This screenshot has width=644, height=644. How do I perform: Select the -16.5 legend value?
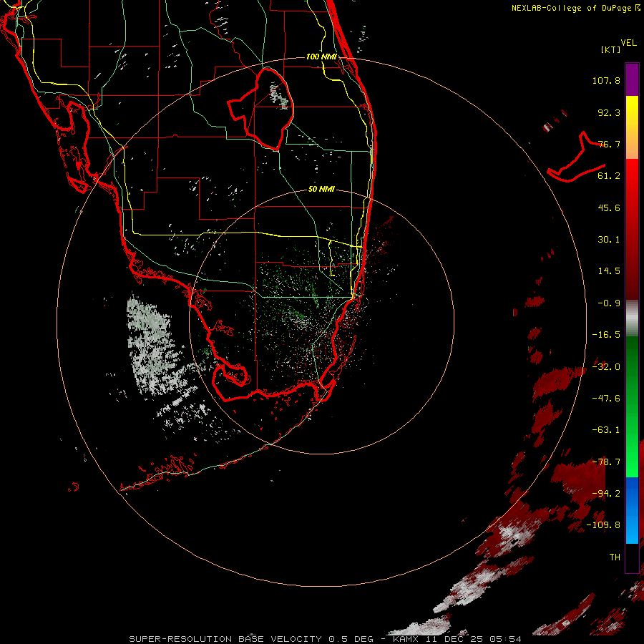coord(606,335)
